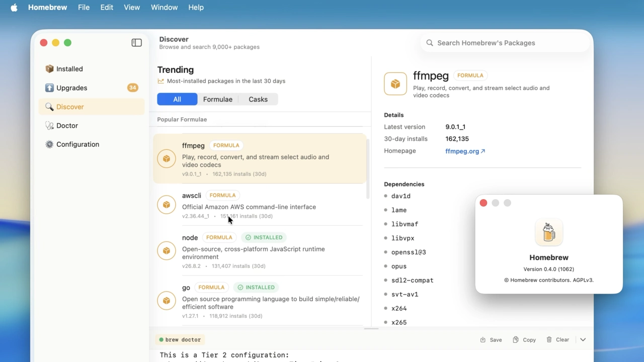The height and width of the screenshot is (362, 644).
Task: Click the Save icon in console bar
Action: (483, 340)
